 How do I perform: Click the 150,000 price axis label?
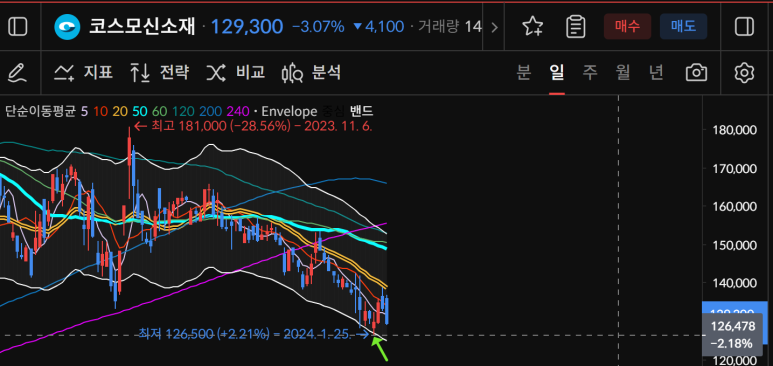(735, 245)
